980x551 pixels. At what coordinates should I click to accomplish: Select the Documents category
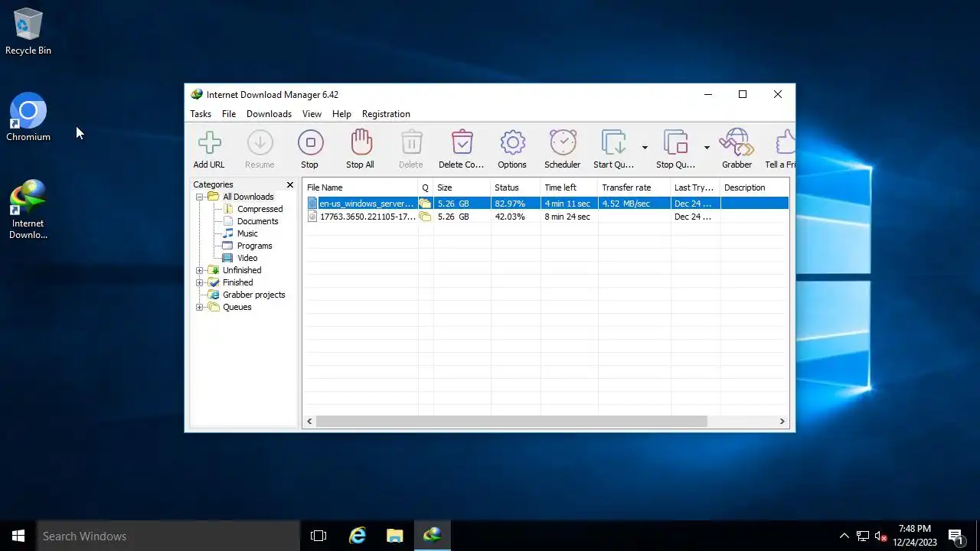click(257, 221)
